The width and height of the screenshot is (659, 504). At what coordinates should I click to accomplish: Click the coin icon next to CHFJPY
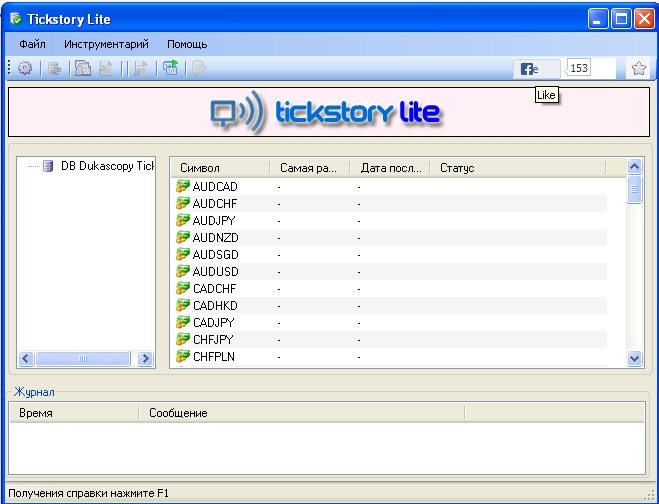click(x=182, y=339)
